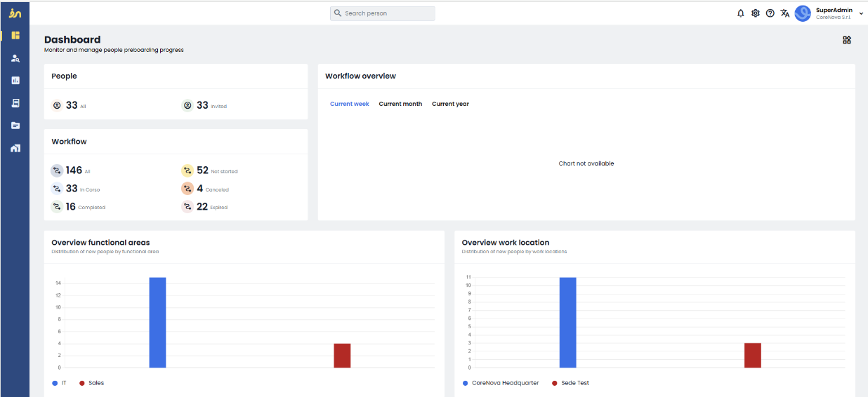Open the help question mark icon

(x=770, y=13)
